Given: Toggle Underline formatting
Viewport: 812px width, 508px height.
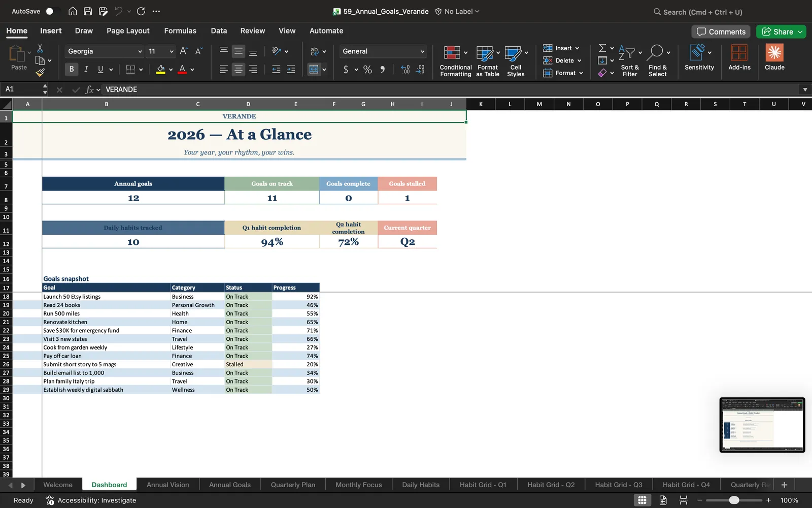Looking at the screenshot, I should (x=100, y=69).
